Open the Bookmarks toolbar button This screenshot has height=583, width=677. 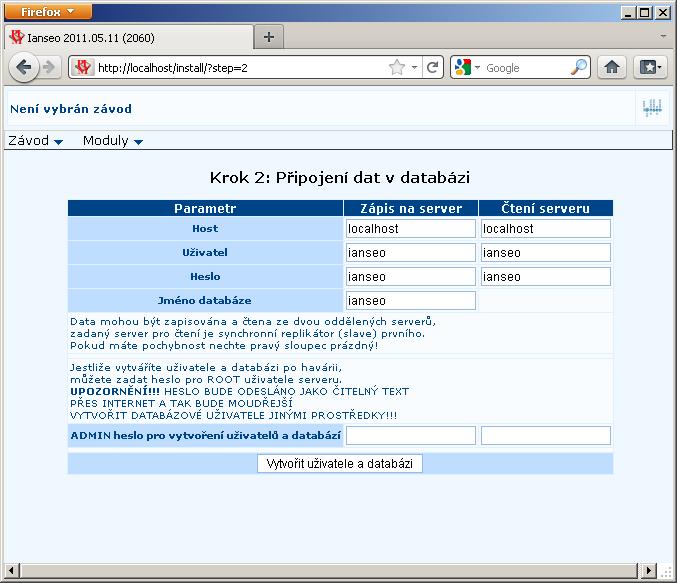point(650,67)
